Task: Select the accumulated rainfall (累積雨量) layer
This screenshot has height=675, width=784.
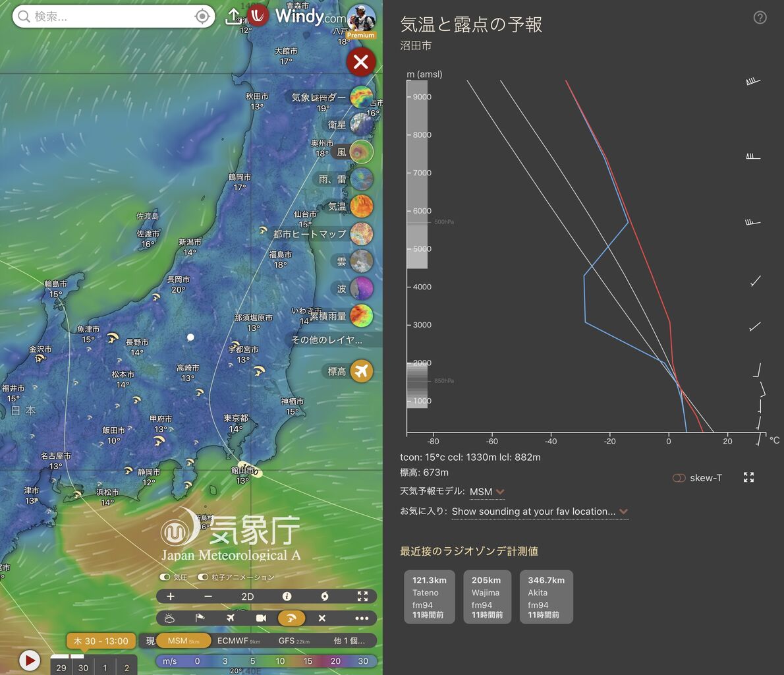Action: 362,316
